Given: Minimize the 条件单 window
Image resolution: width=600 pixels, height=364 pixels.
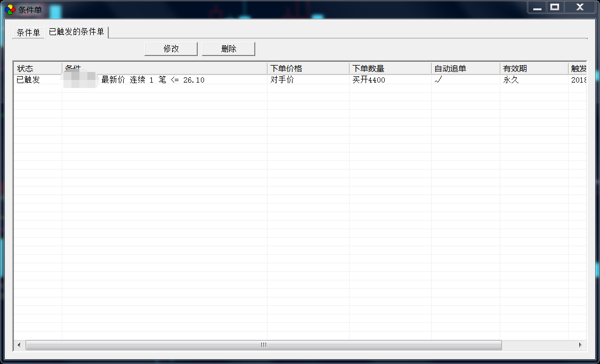Looking at the screenshot, I should tap(537, 7).
